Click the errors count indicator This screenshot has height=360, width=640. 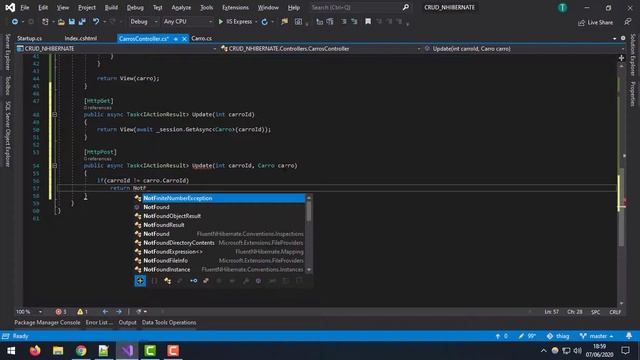[61, 311]
